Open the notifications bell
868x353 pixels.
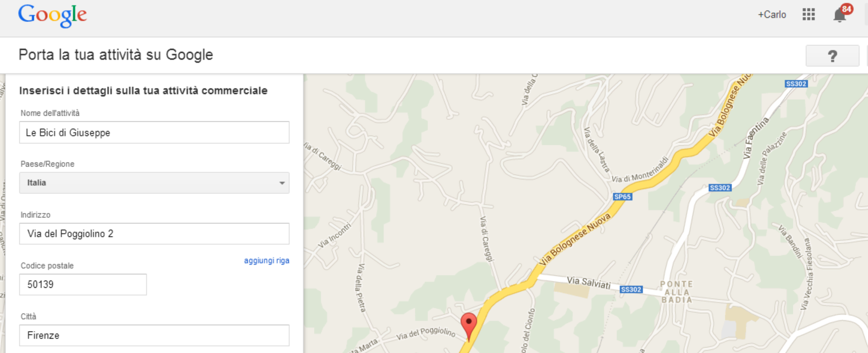tap(840, 15)
